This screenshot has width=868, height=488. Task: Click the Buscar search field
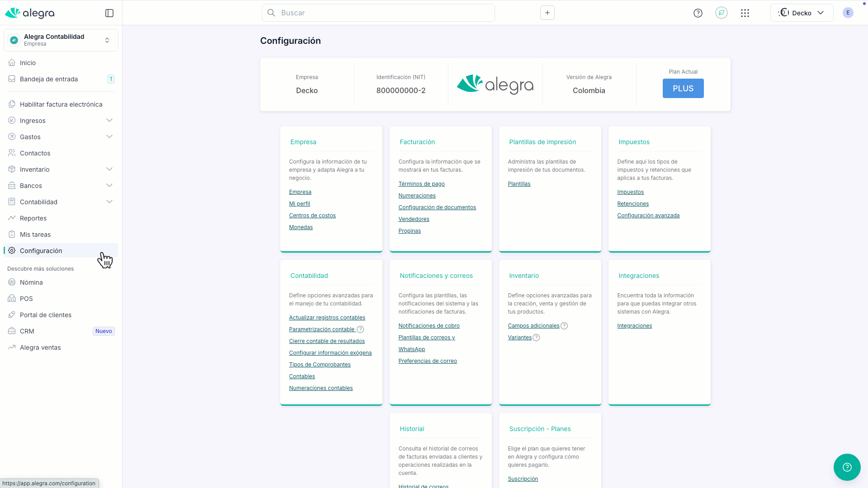pyautogui.click(x=378, y=13)
